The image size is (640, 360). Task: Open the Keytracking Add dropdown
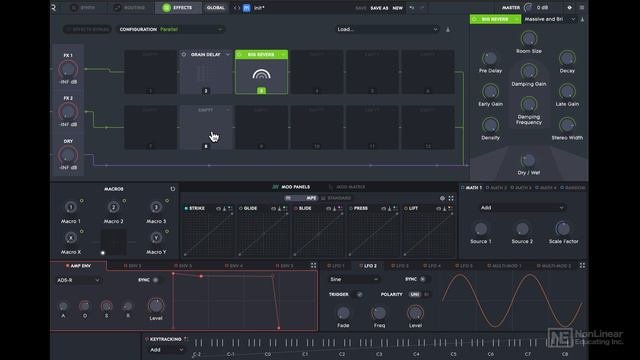(167, 350)
